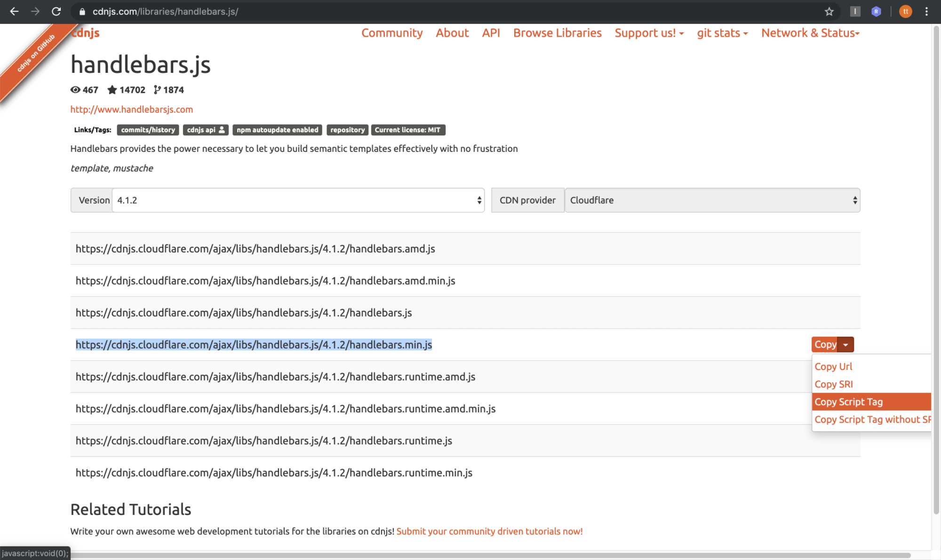
Task: Click the browser back arrow
Action: [14, 11]
